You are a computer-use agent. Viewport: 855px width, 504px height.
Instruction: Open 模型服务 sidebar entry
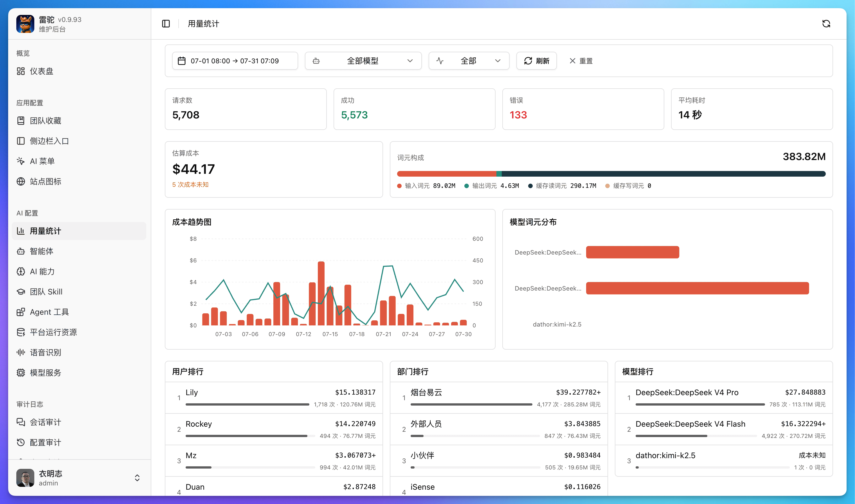(79, 373)
